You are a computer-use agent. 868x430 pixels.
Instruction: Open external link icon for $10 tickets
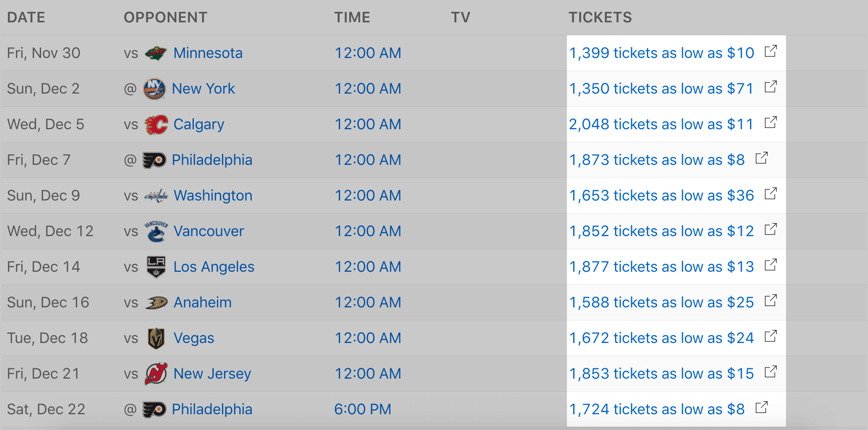point(771,51)
